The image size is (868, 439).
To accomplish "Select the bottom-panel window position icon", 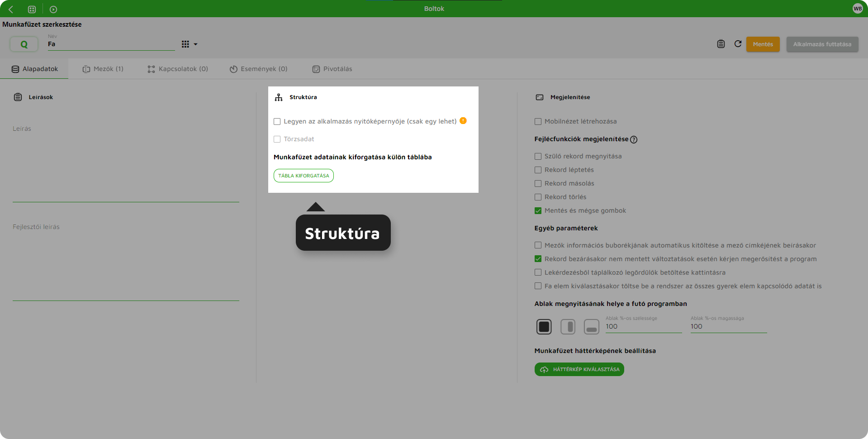I will pyautogui.click(x=592, y=326).
